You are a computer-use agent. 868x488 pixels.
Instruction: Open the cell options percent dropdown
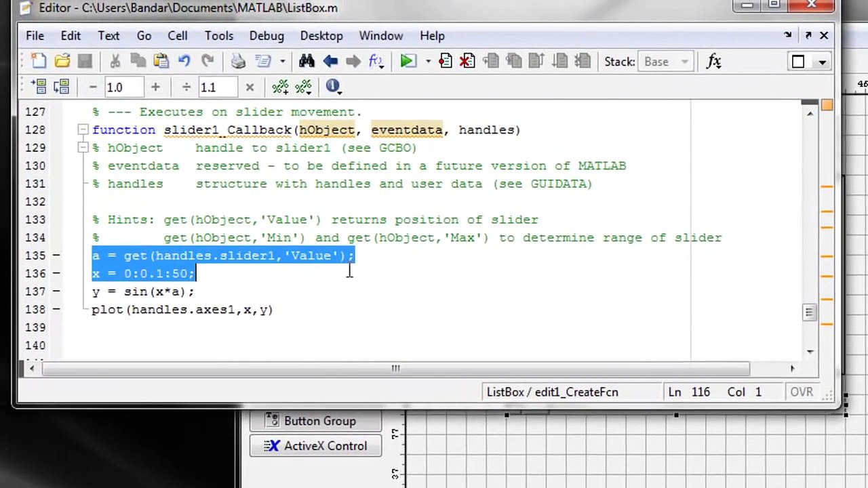[303, 87]
